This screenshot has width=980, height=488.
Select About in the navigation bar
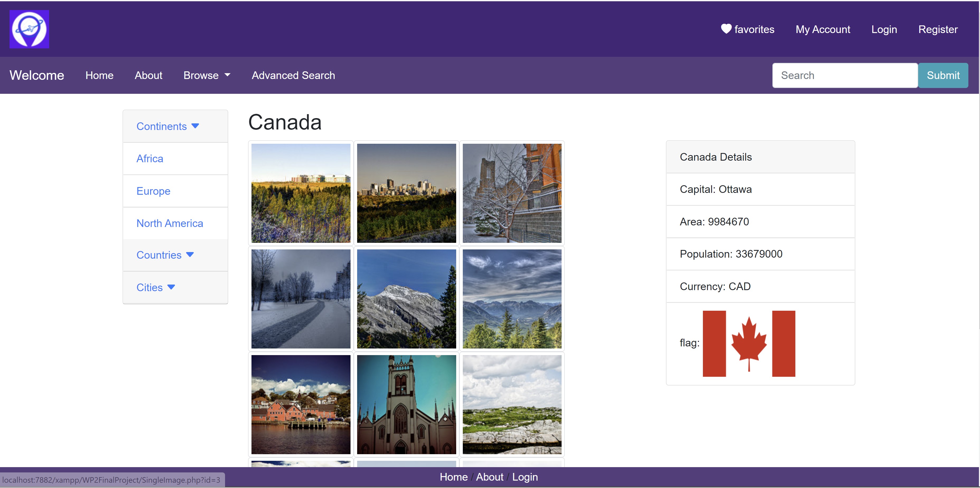[x=148, y=75]
